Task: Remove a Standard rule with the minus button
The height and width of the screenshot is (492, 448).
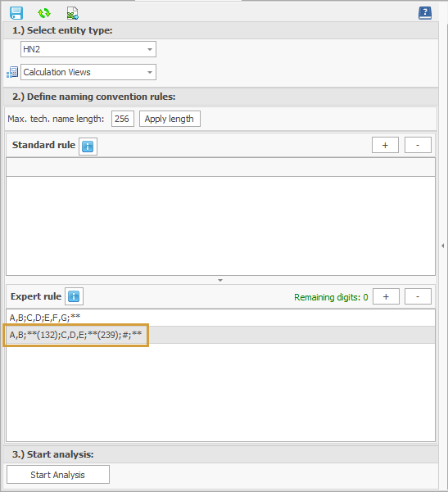Action: [418, 145]
